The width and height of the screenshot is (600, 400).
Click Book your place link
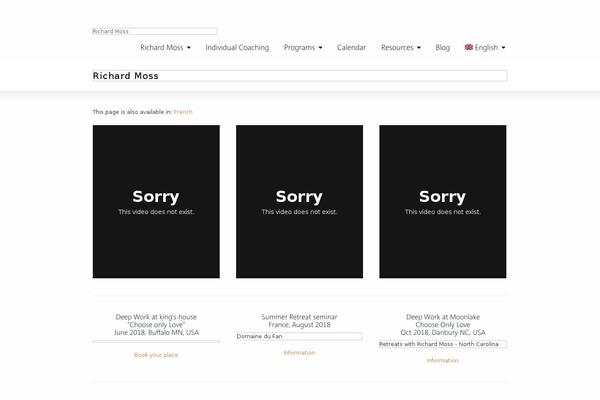click(x=156, y=355)
